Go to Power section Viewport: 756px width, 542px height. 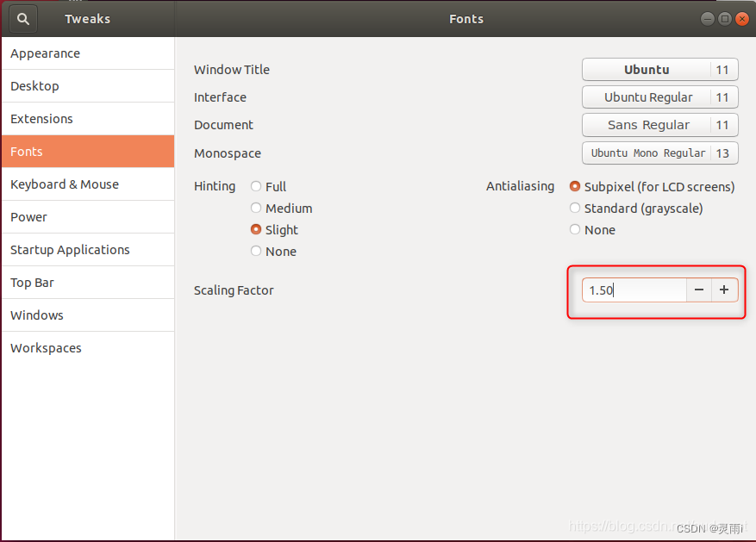(88, 217)
